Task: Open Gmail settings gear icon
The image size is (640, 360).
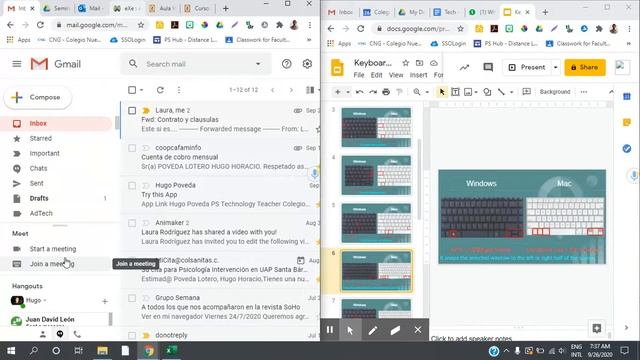Action: tap(307, 64)
